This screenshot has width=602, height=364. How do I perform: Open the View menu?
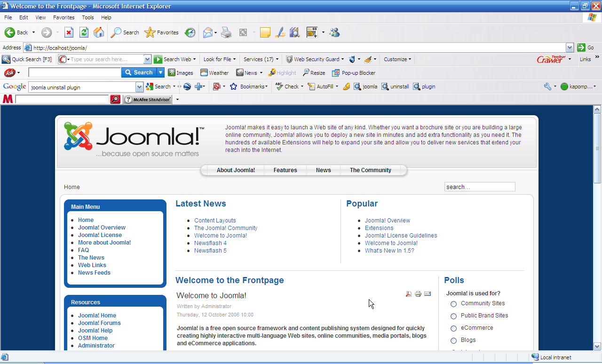click(40, 17)
